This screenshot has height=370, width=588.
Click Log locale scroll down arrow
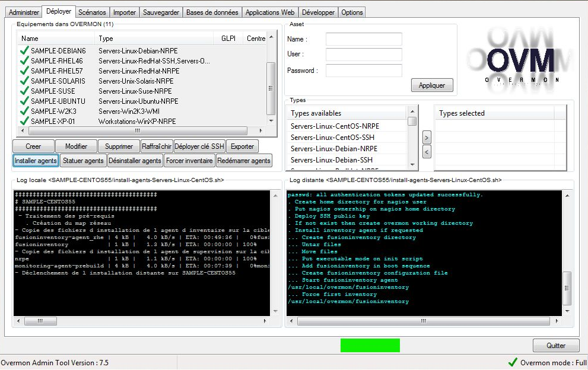coord(276,311)
